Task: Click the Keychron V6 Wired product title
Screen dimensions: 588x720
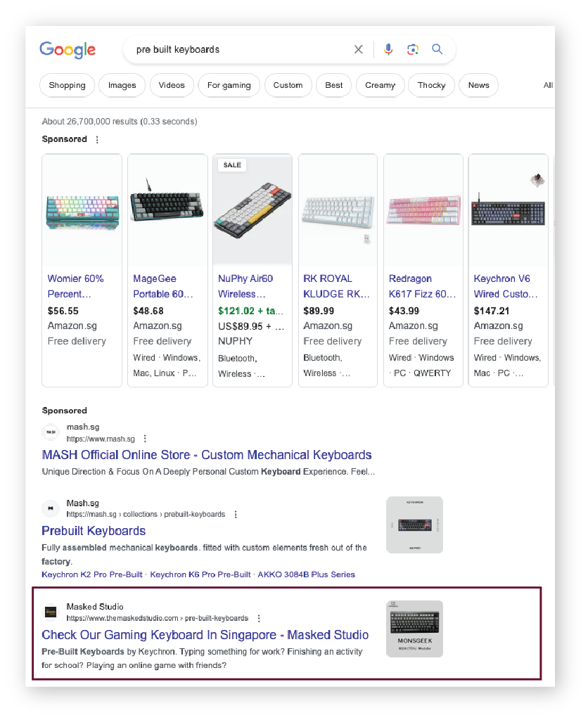Action: (506, 286)
